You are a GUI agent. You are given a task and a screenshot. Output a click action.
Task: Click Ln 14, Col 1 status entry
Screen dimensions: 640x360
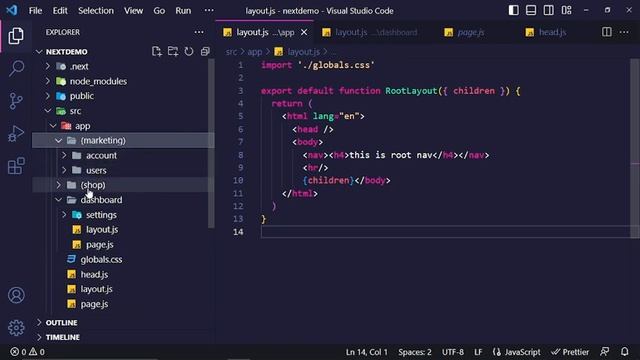367,352
